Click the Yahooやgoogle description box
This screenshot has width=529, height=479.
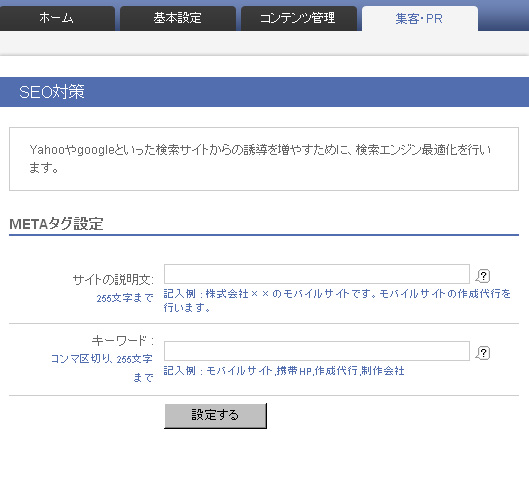(x=264, y=159)
